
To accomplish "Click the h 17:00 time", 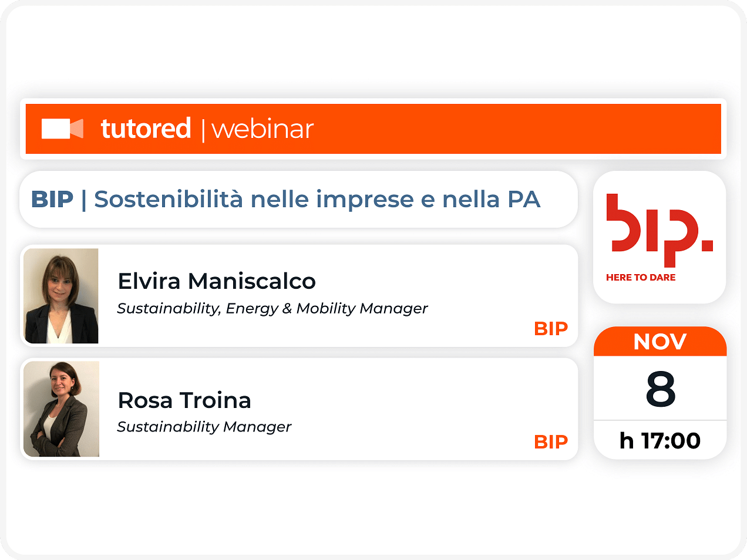I will pyautogui.click(x=660, y=440).
